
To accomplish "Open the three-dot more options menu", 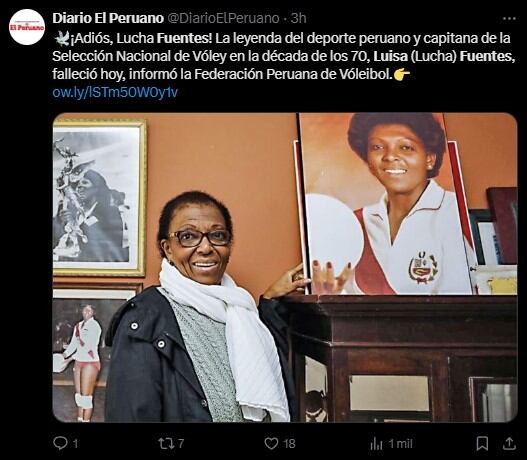I will 509,18.
